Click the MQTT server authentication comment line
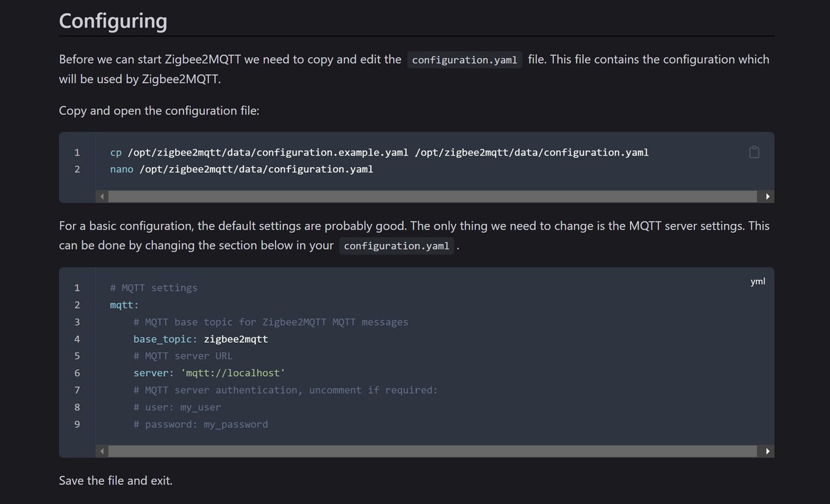Screen dimensions: 830x504 coord(286,391)
